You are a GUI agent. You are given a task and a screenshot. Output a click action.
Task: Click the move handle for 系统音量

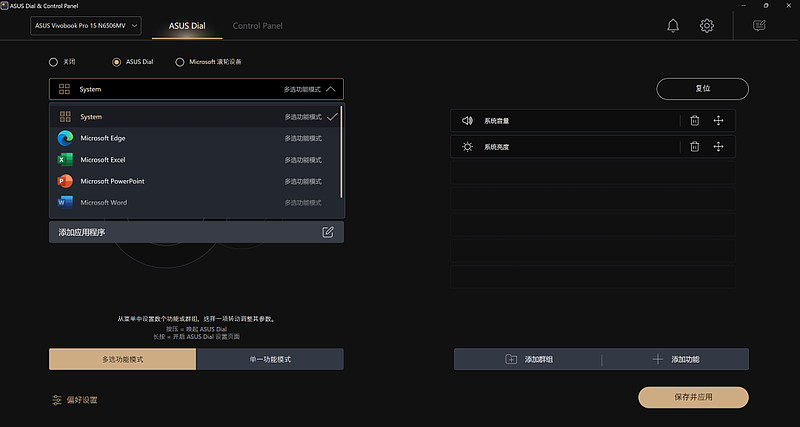click(x=718, y=121)
